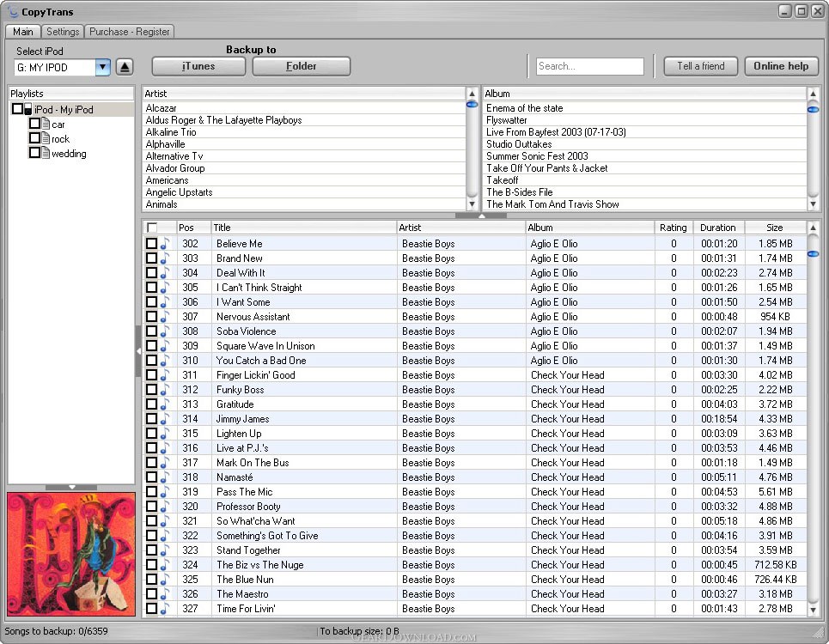This screenshot has height=644, width=829.
Task: Click the iPod device icon beside My iPod
Action: 28,109
